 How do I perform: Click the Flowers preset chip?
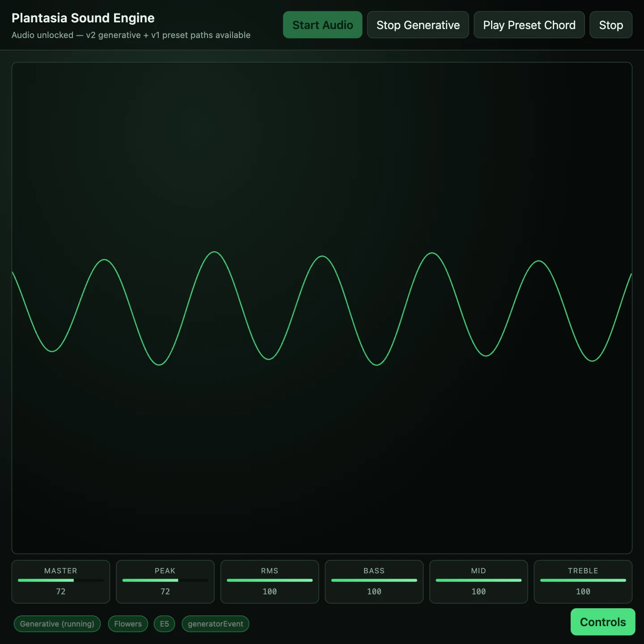(128, 624)
